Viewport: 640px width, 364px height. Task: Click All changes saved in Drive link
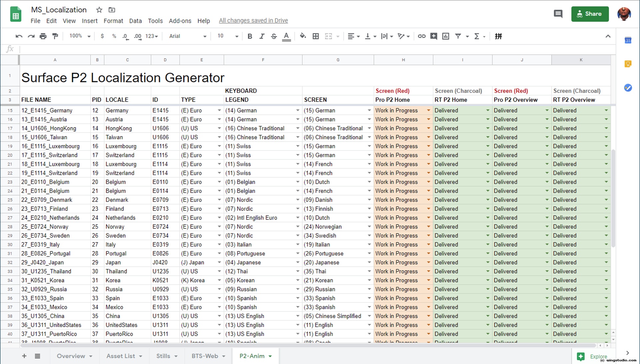(253, 21)
